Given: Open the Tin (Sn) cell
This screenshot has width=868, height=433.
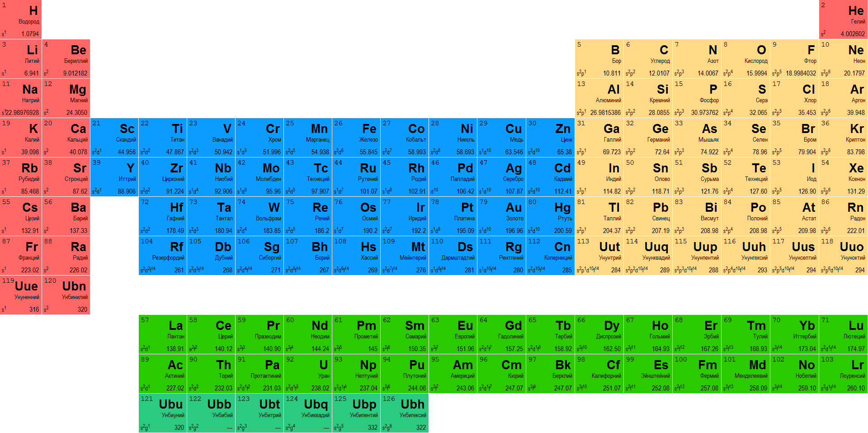Looking at the screenshot, I should (648, 177).
